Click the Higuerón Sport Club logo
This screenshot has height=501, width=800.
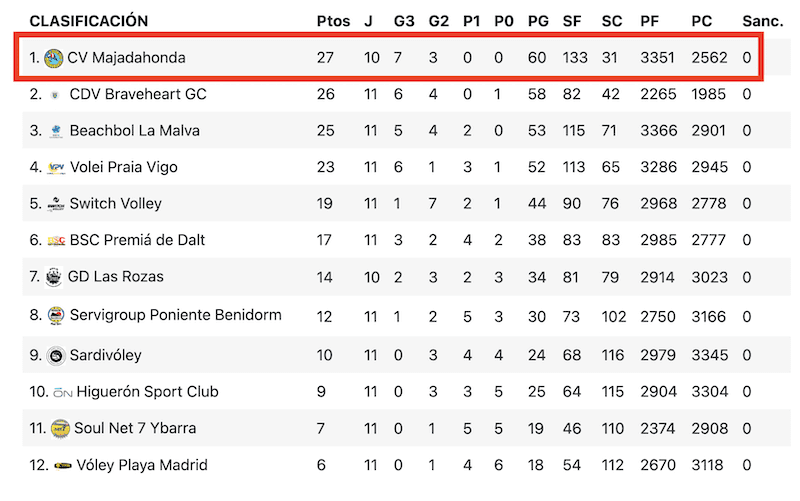pyautogui.click(x=63, y=392)
